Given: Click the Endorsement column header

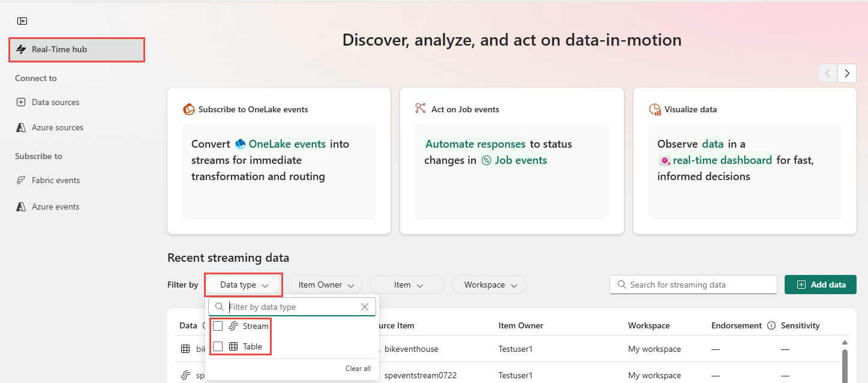Looking at the screenshot, I should click(x=736, y=325).
